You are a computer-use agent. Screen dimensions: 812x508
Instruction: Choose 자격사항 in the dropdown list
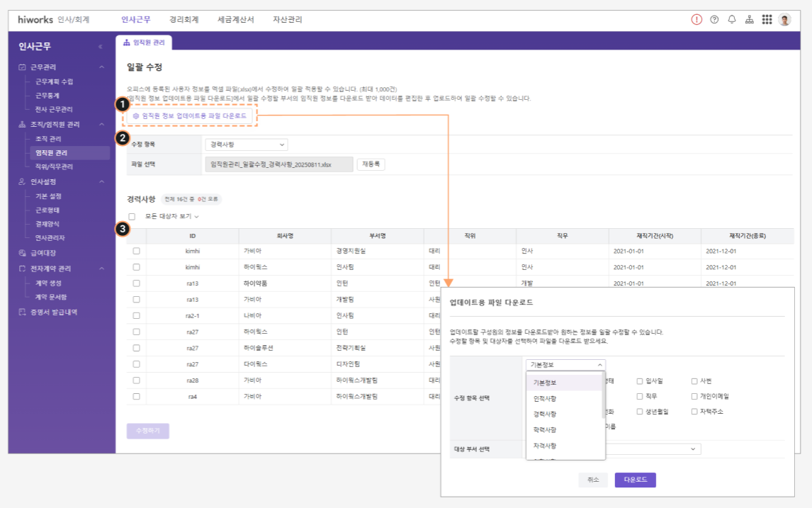coord(565,446)
